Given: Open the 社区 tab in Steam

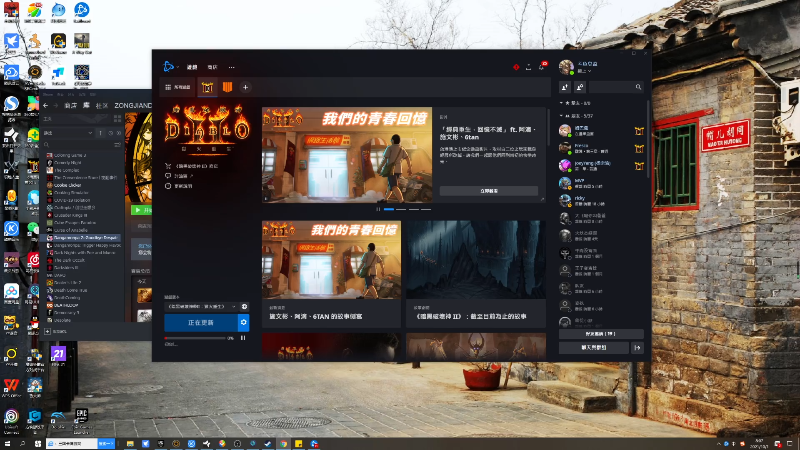Looking at the screenshot, I should pos(102,106).
